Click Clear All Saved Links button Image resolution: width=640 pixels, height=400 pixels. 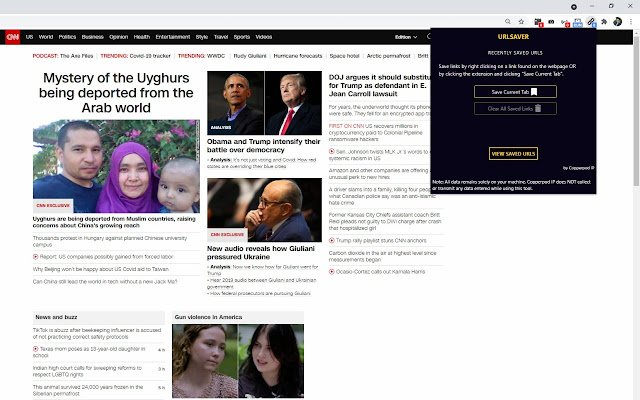click(x=515, y=109)
